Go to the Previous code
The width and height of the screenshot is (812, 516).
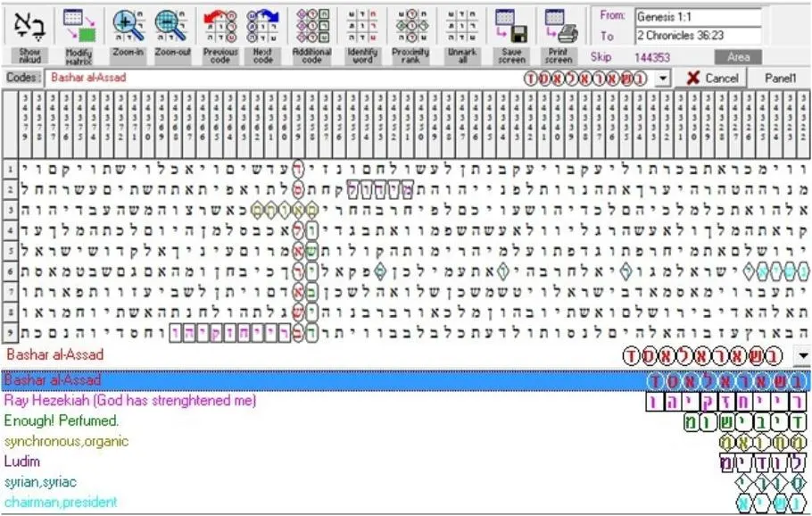(220, 34)
